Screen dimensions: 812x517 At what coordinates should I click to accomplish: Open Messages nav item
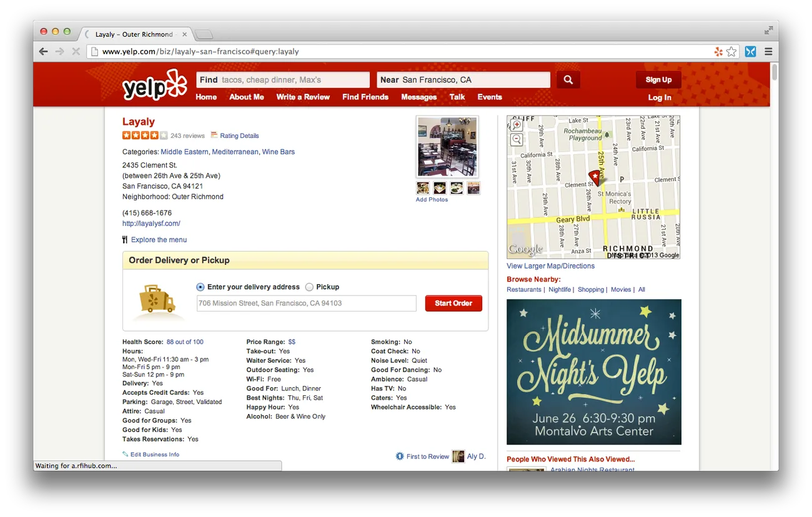(419, 97)
